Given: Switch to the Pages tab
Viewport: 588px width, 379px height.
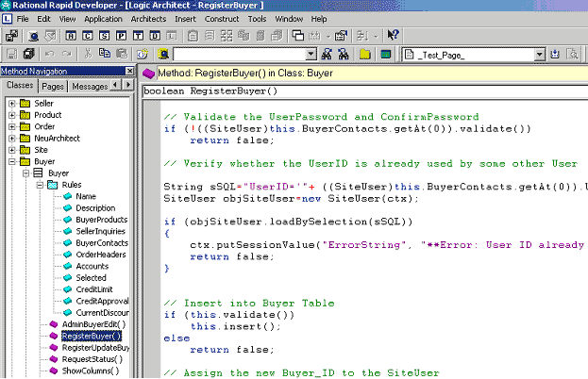Looking at the screenshot, I should click(53, 86).
